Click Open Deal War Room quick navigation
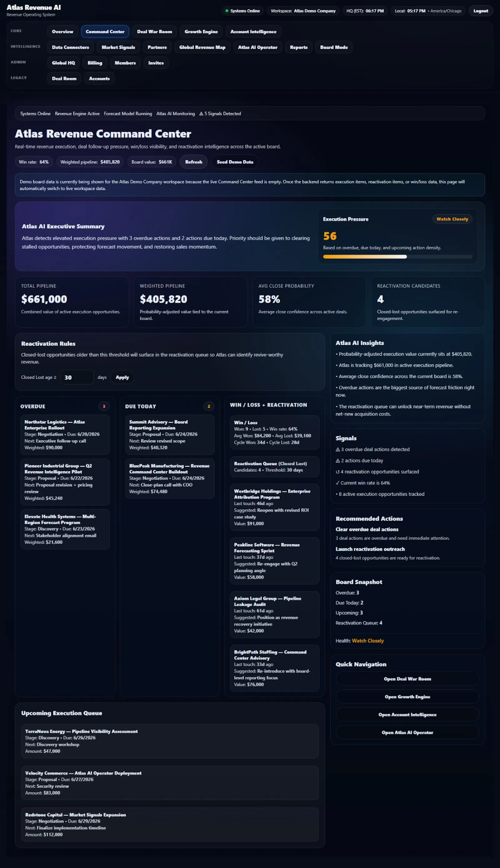The width and height of the screenshot is (500, 868). tap(407, 679)
